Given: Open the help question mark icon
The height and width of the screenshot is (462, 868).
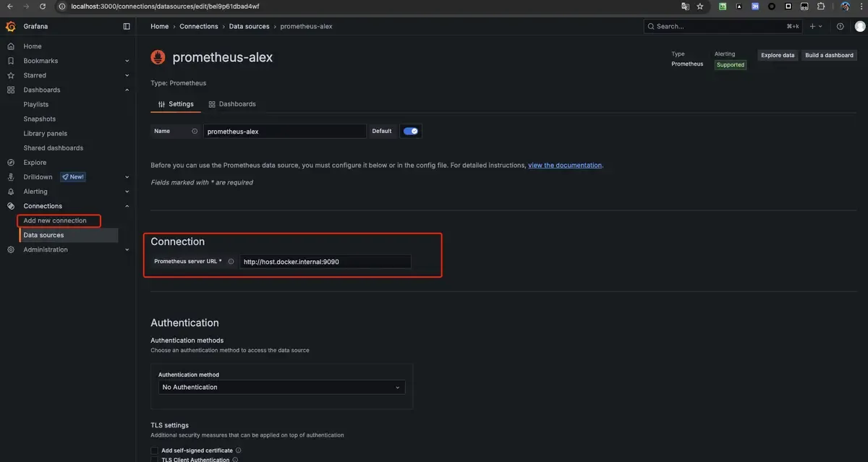Looking at the screenshot, I should pyautogui.click(x=840, y=26).
